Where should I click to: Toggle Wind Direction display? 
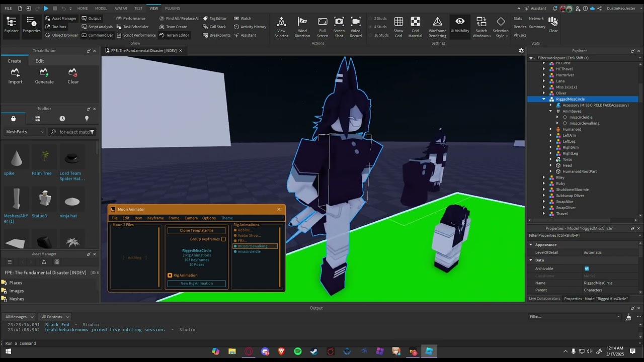point(302,27)
